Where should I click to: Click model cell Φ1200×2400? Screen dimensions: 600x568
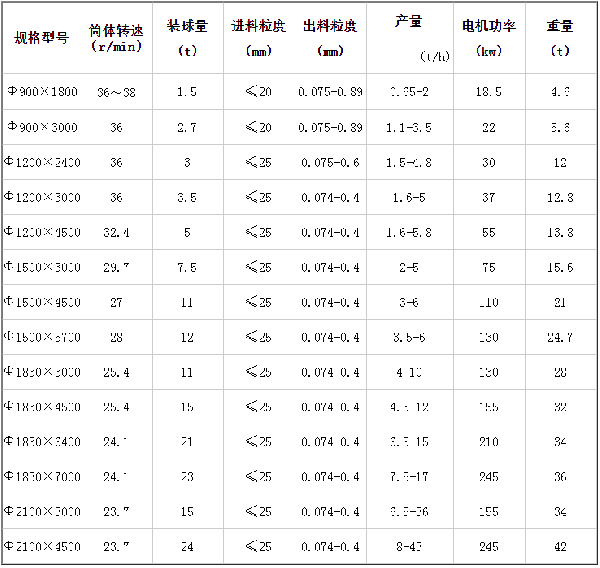pyautogui.click(x=42, y=162)
